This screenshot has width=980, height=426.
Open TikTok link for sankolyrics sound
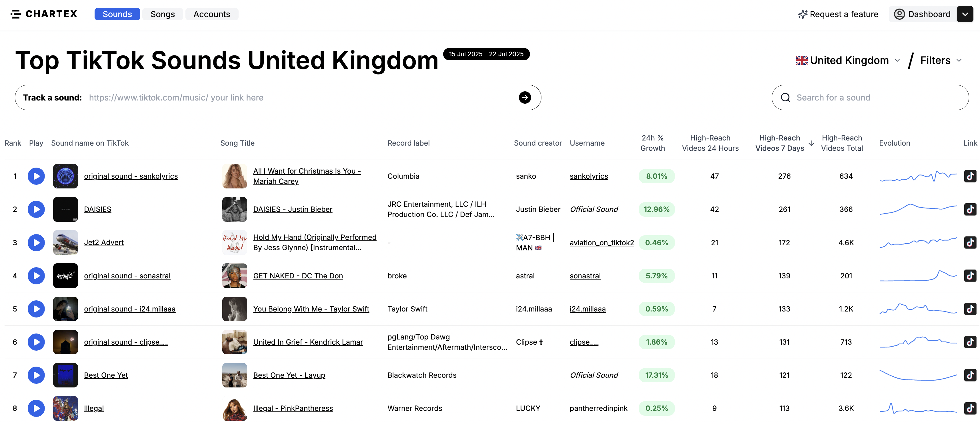point(970,176)
